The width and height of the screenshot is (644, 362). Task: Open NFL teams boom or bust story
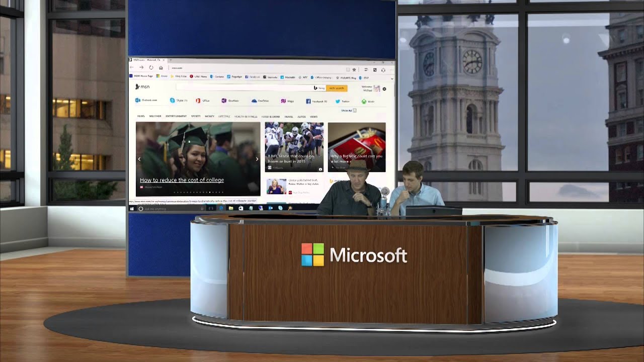tap(294, 147)
